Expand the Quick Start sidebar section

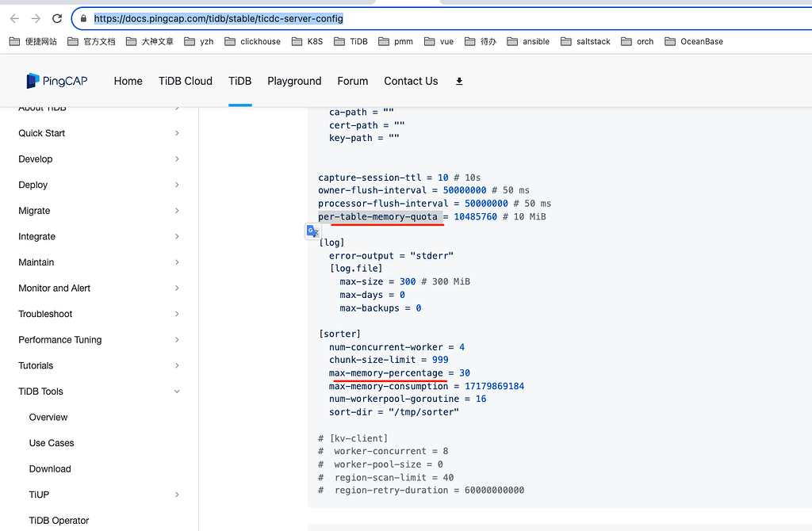tap(177, 133)
